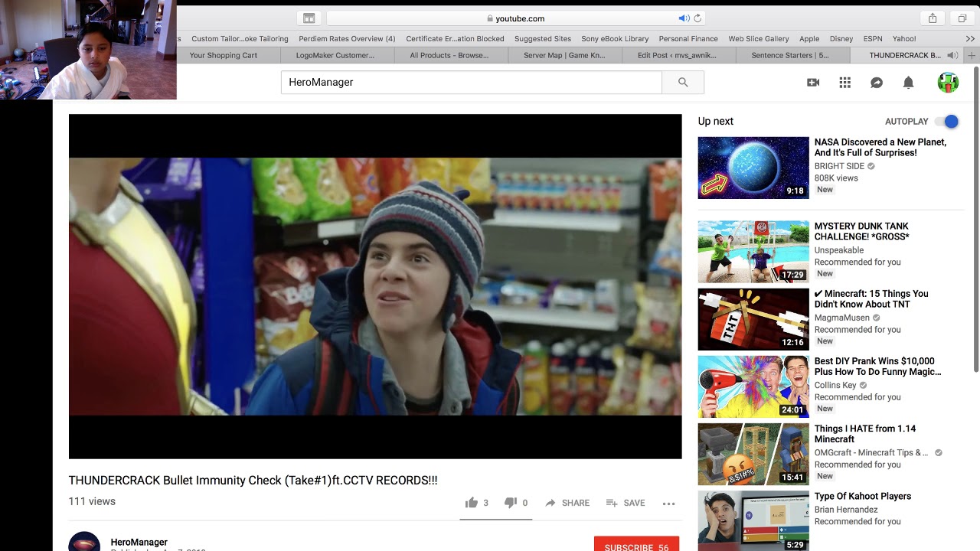The width and height of the screenshot is (980, 551).
Task: Switch to the LogoMaker Customer tab
Action: tap(335, 55)
